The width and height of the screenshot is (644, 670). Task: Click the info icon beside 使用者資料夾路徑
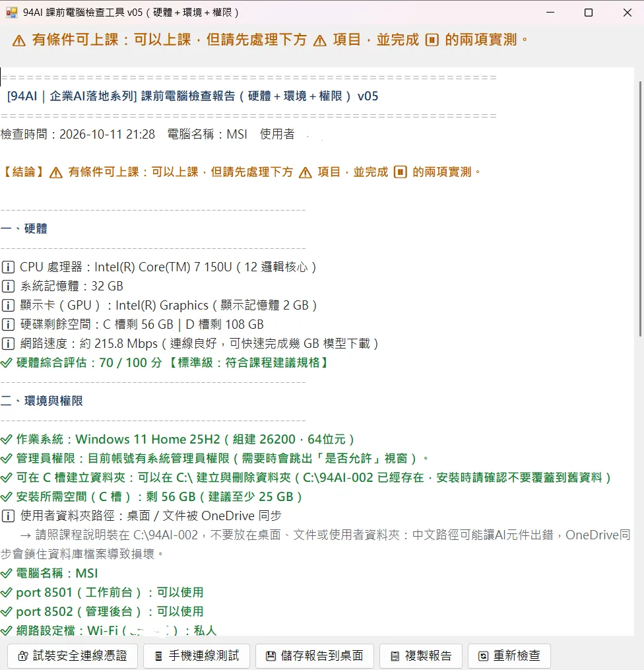coord(8,516)
